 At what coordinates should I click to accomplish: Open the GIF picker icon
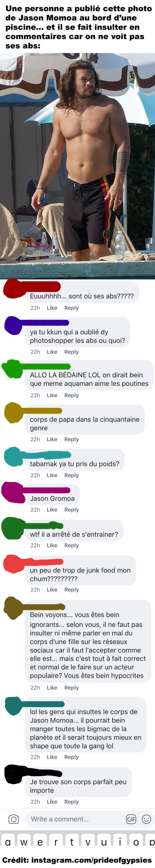(131, 819)
